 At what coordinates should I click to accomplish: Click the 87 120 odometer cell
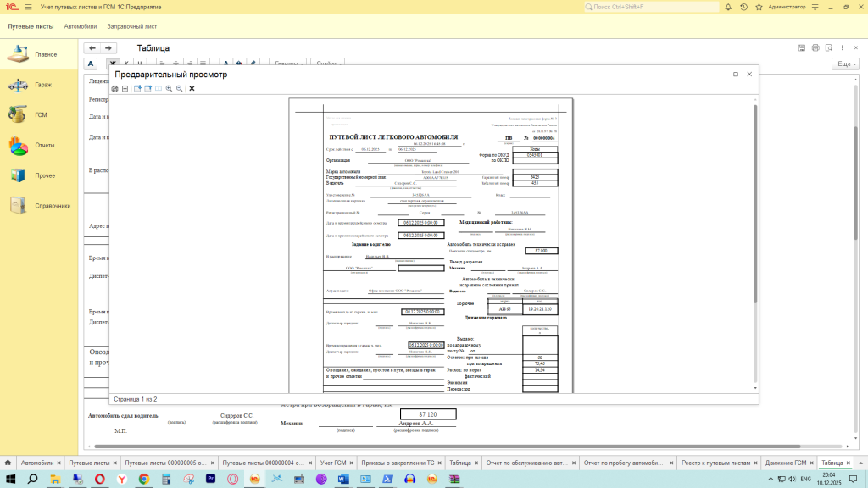tap(428, 414)
